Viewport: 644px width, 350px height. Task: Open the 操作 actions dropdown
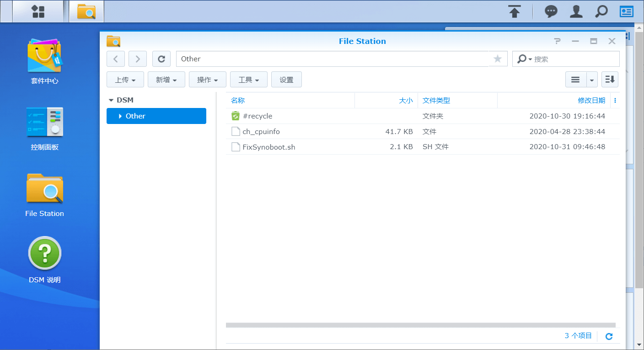(x=207, y=79)
